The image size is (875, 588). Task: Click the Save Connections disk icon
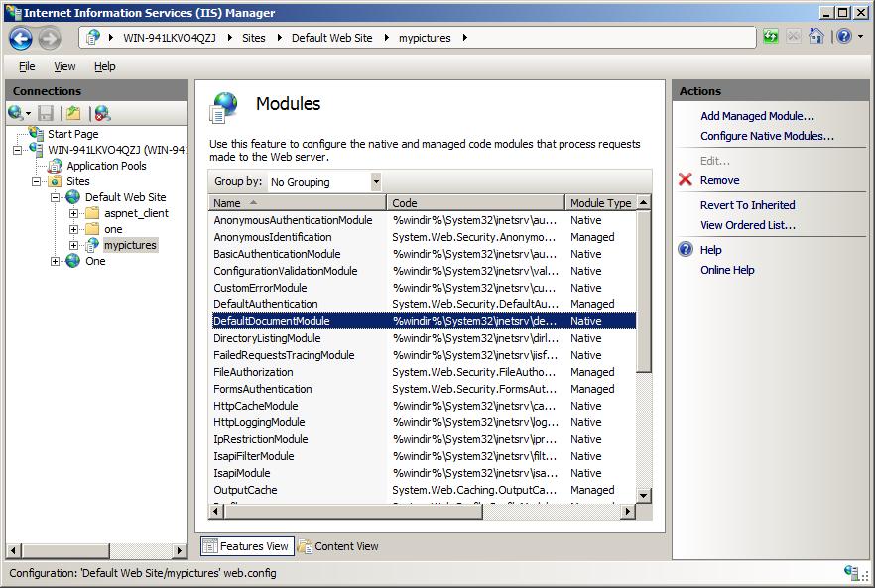coord(44,112)
